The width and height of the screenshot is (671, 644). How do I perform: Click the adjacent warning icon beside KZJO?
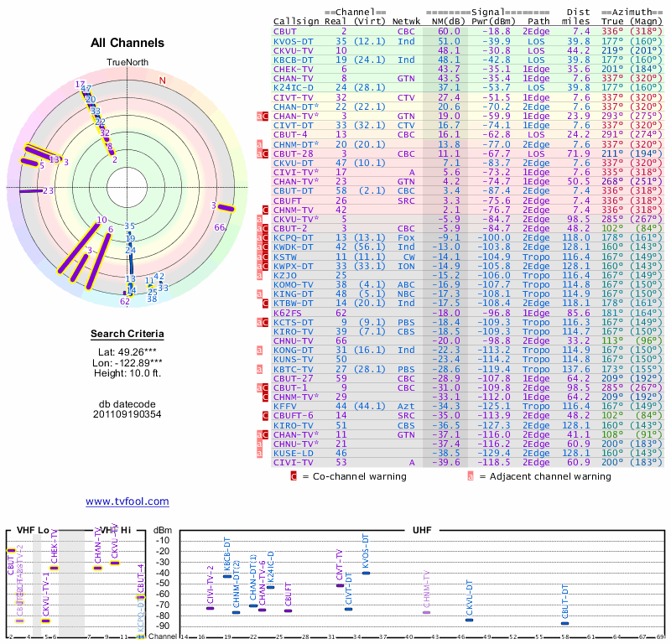click(259, 276)
